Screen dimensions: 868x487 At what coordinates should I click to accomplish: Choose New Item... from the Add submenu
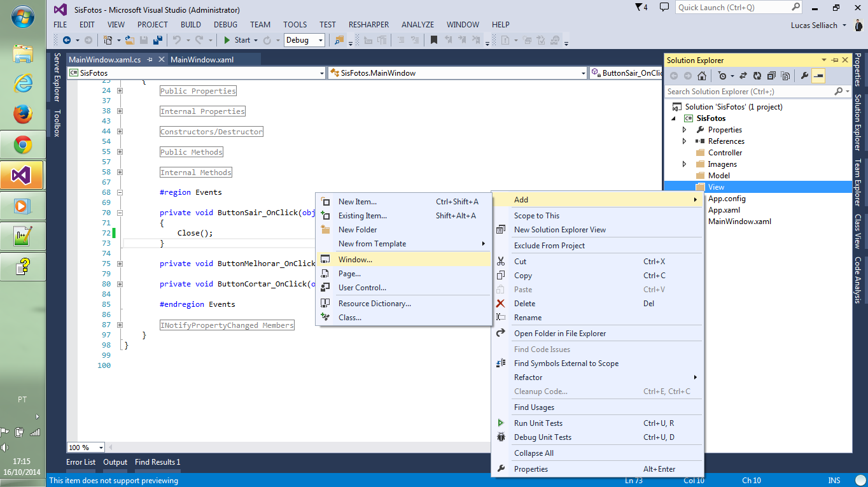(405, 202)
